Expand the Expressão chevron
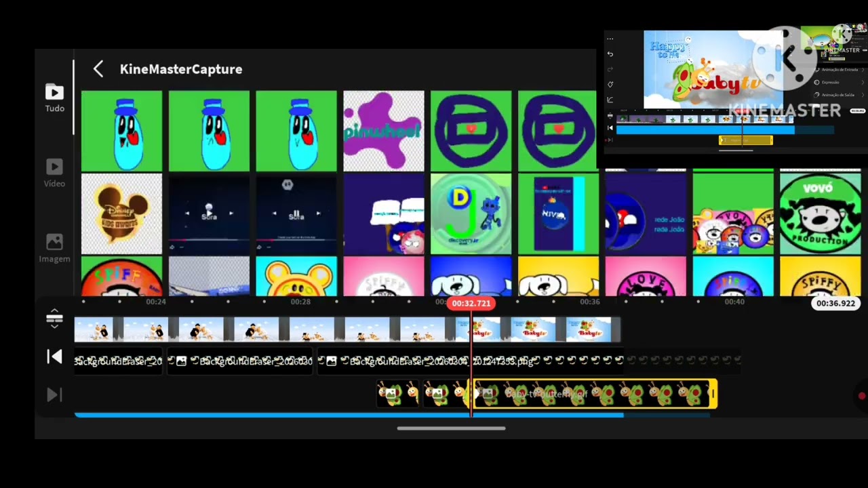868x488 pixels. [863, 82]
